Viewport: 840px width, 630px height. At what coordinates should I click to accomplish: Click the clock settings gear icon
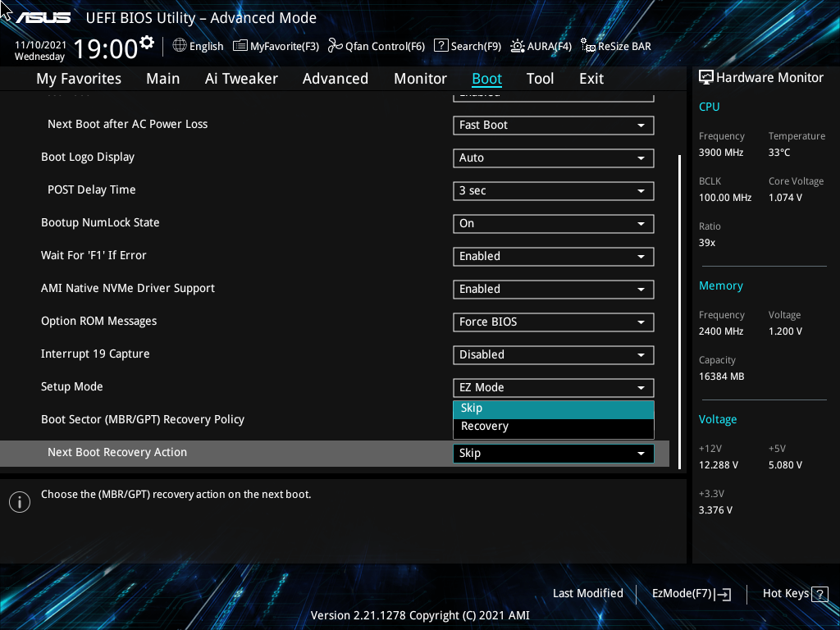pyautogui.click(x=147, y=42)
